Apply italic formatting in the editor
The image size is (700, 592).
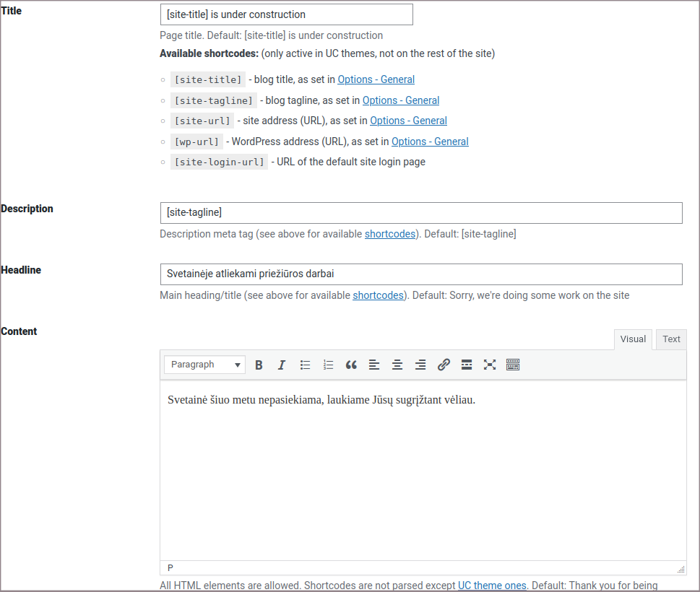282,365
